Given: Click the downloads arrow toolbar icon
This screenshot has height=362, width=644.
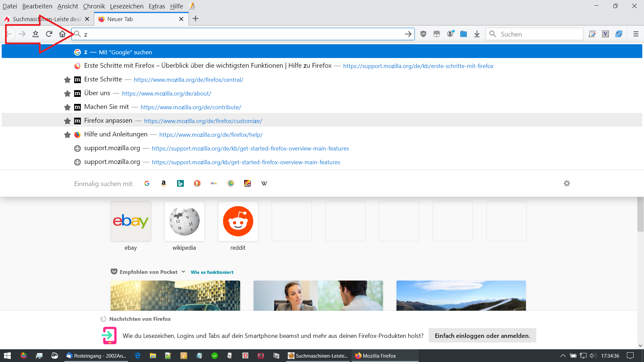Looking at the screenshot, I should [x=477, y=34].
